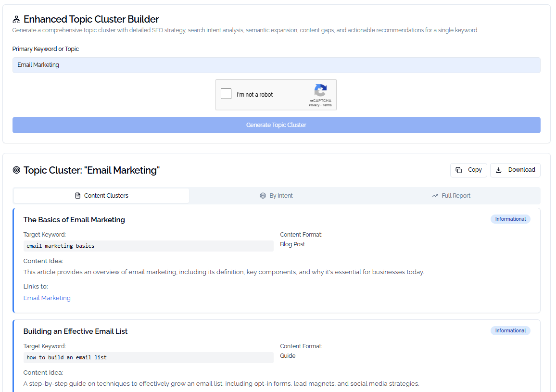The image size is (556, 392).
Task: Switch to the Content Clusters tab
Action: 101,196
